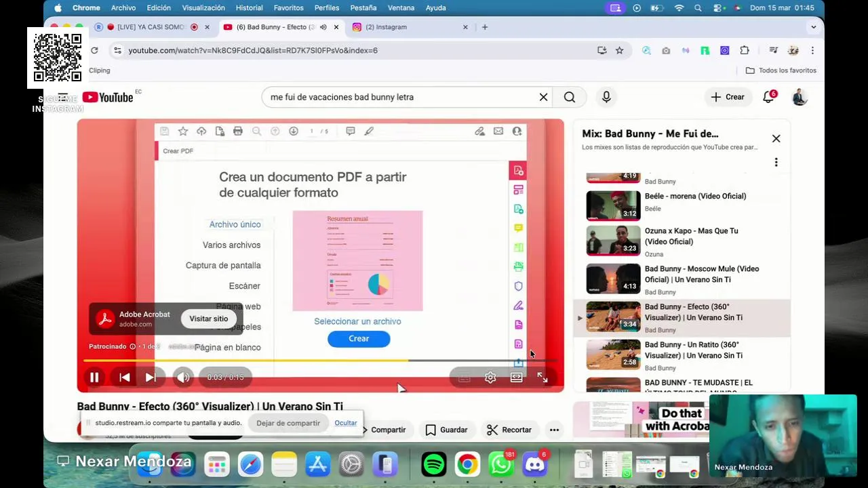Toggle theater mode in video player

(517, 378)
